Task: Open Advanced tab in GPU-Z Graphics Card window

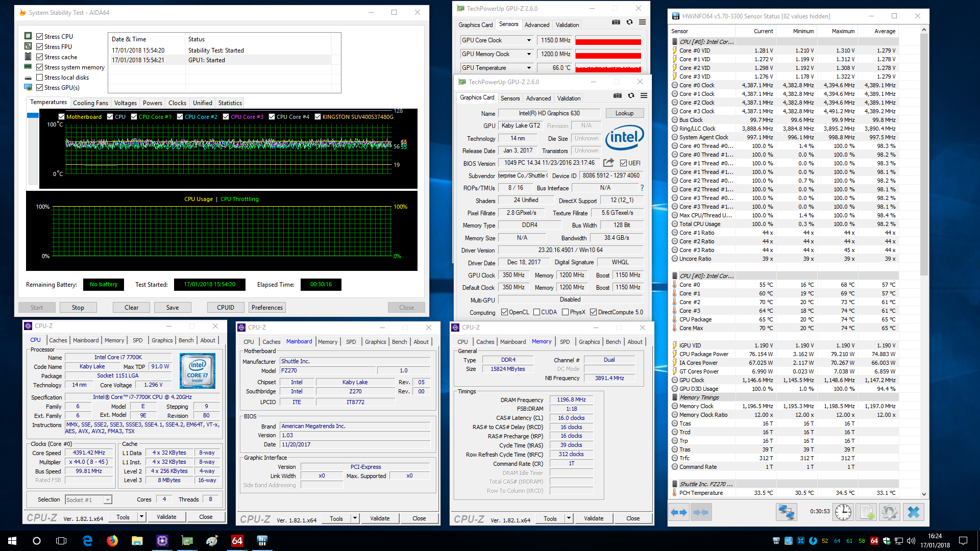Action: point(538,98)
